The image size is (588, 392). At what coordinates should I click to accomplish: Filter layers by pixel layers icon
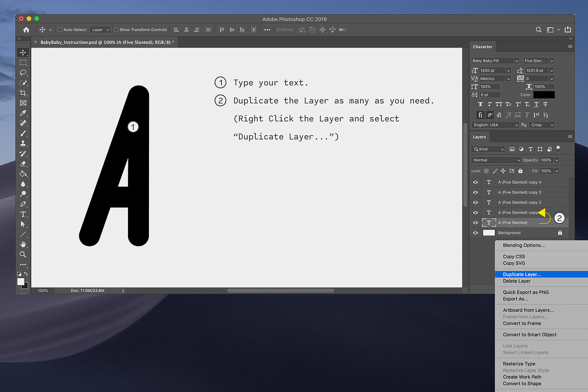pos(512,149)
